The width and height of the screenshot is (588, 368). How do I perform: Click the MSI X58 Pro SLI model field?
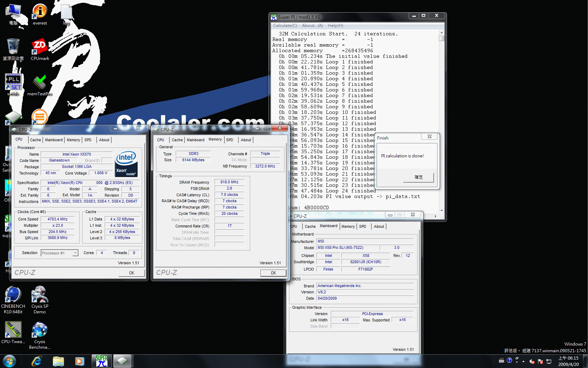(x=348, y=247)
